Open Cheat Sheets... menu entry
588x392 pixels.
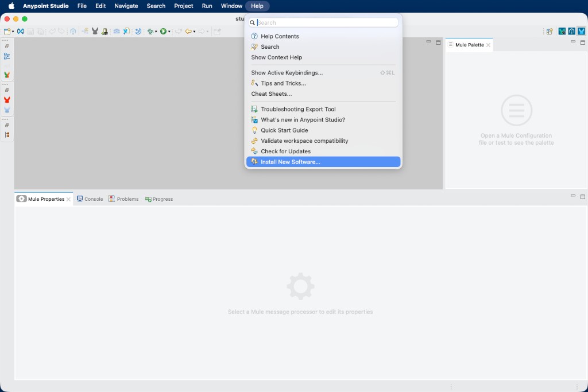pyautogui.click(x=323, y=94)
